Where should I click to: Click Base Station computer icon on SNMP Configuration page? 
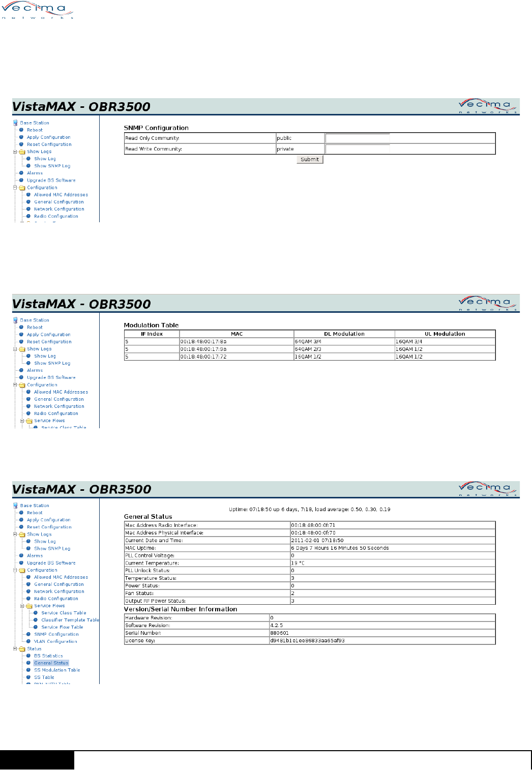pos(15,123)
